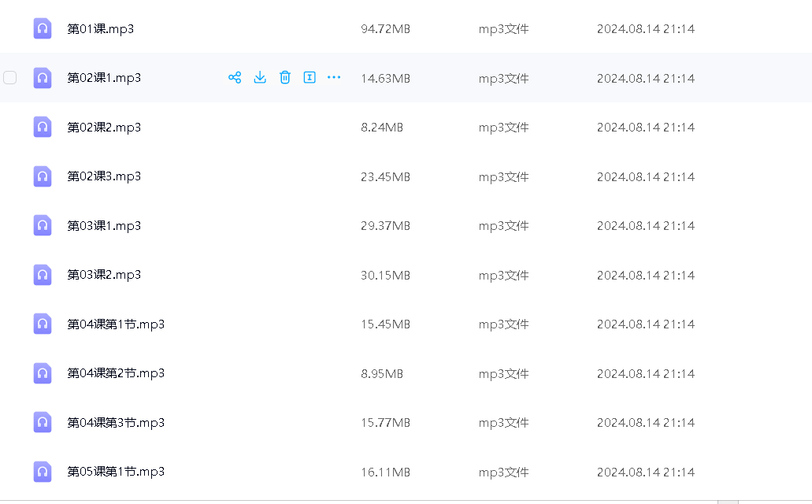Viewport: 812px width, 504px height.
Task: Tick the checkbox beside 第02课1.mp3
Action: tap(10, 77)
